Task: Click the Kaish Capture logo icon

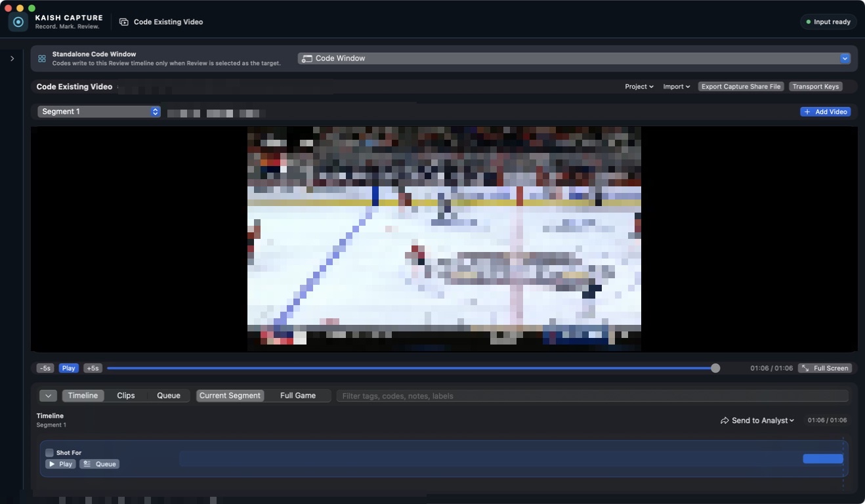Action: [18, 22]
